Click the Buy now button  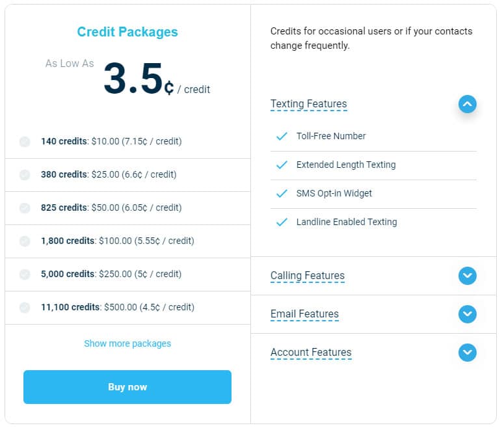pyautogui.click(x=127, y=387)
